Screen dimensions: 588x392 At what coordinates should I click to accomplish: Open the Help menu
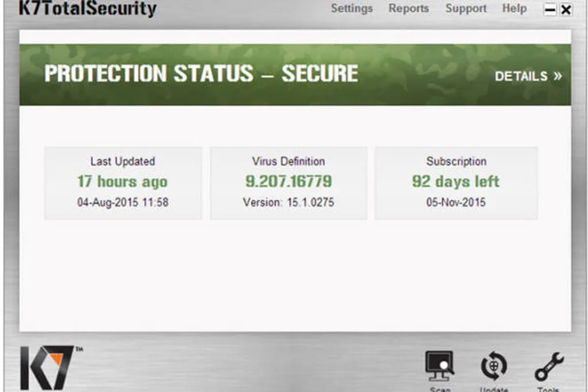coord(514,9)
